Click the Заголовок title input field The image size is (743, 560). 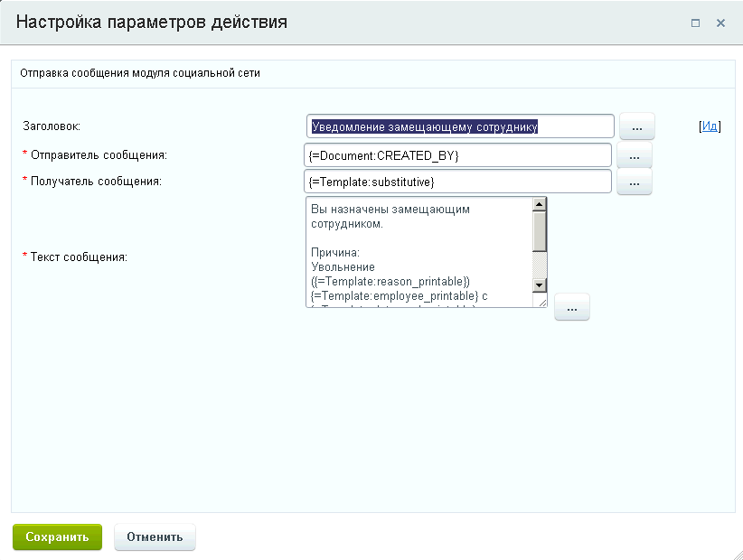460,126
